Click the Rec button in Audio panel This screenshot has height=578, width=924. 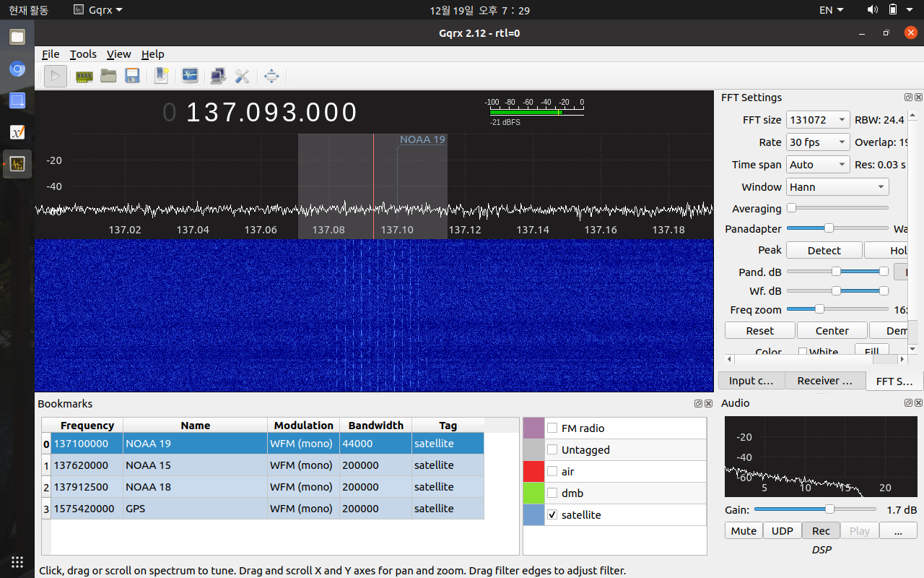[x=821, y=530]
